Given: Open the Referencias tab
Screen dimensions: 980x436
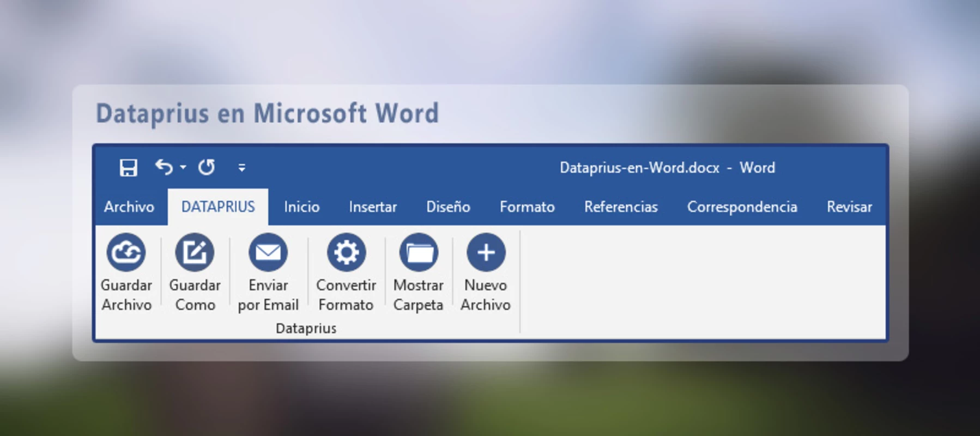Looking at the screenshot, I should [621, 207].
